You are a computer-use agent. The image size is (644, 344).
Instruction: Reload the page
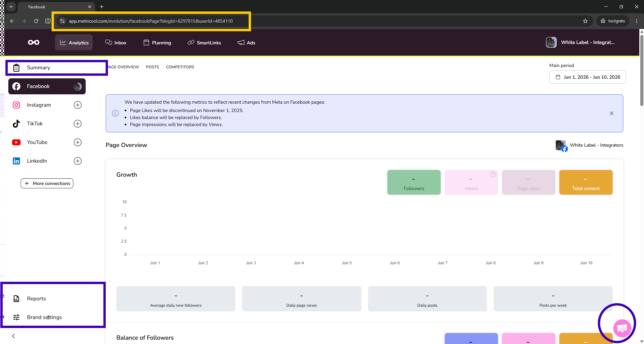click(x=36, y=21)
